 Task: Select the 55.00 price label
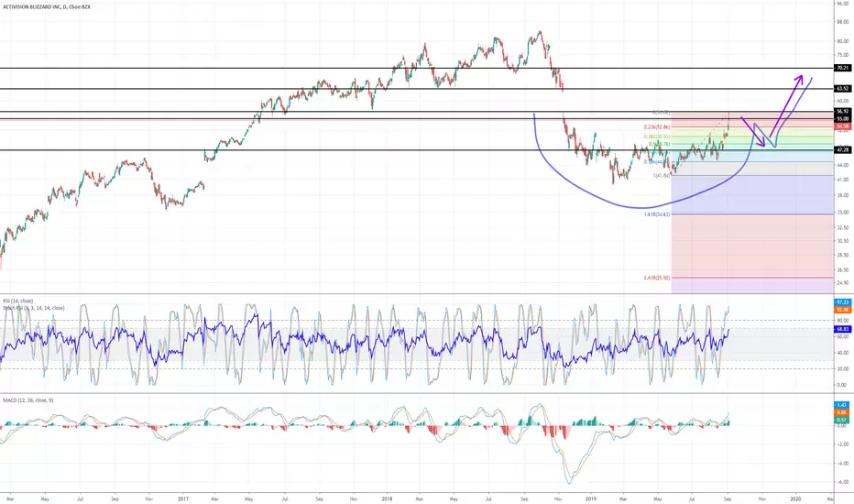click(843, 118)
